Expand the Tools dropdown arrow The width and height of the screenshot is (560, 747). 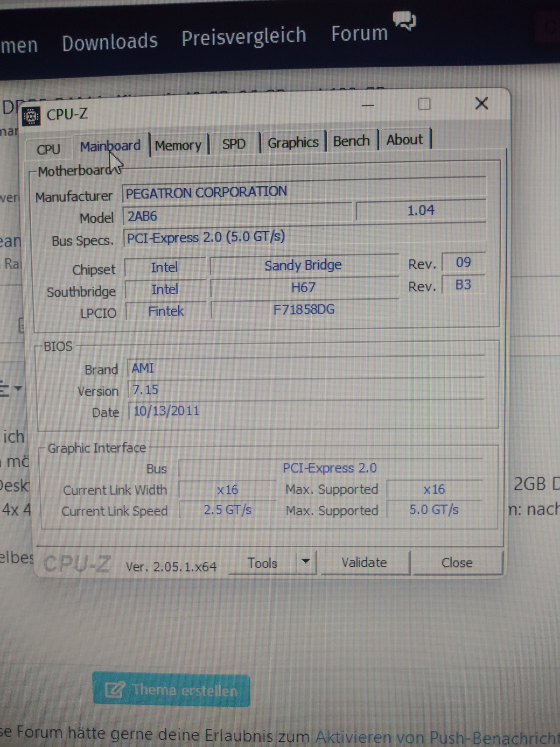click(306, 561)
